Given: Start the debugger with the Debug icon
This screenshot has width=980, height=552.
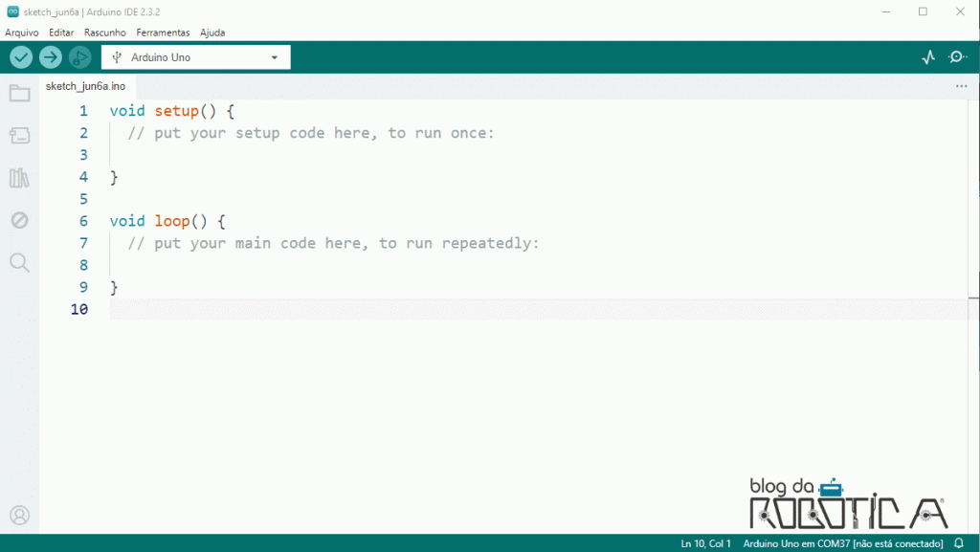Looking at the screenshot, I should [79, 57].
